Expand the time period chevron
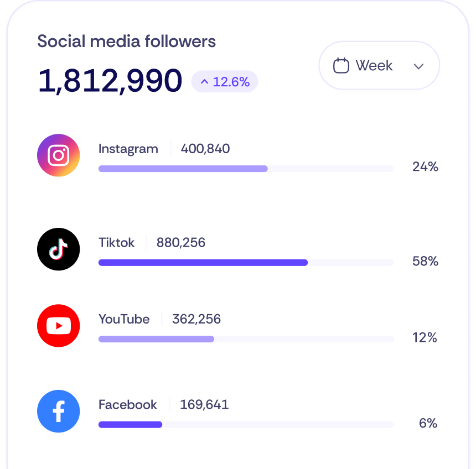The height and width of the screenshot is (469, 476). pos(418,66)
